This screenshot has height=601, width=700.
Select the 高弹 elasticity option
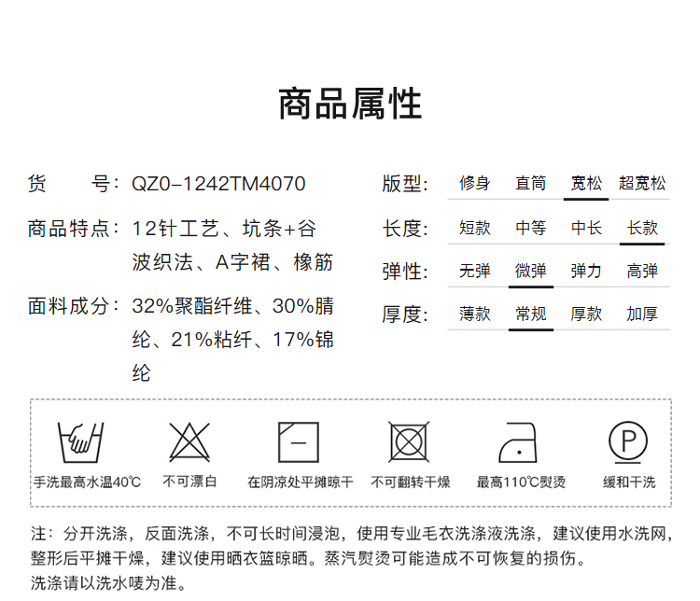(642, 271)
